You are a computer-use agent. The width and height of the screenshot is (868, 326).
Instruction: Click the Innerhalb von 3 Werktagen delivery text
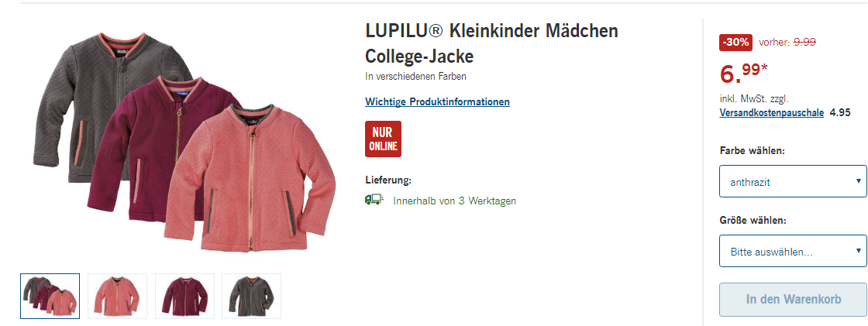454,201
